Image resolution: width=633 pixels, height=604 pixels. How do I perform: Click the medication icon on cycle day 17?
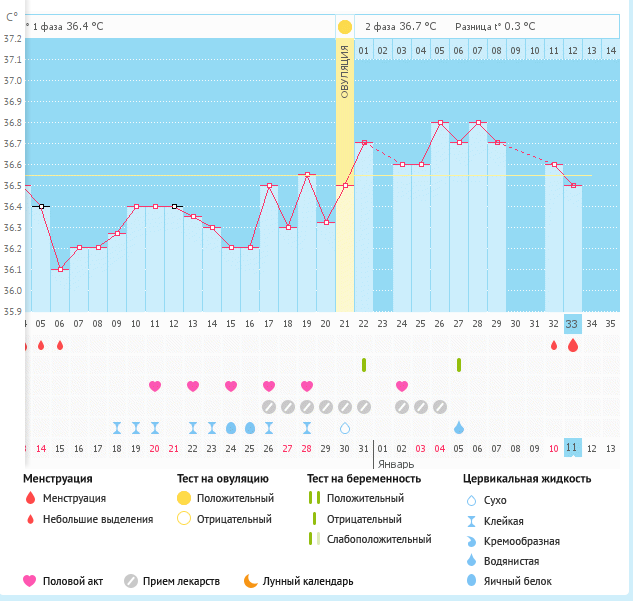(x=269, y=407)
